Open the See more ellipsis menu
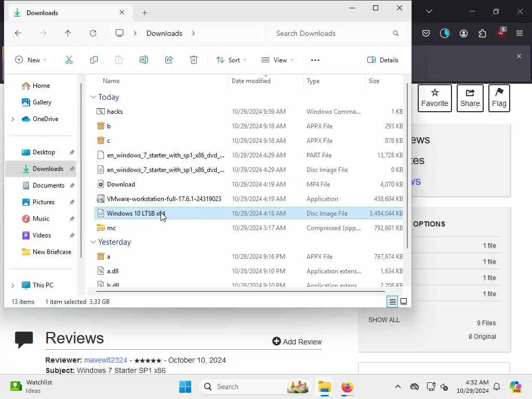Image resolution: width=532 pixels, height=399 pixels. pyautogui.click(x=315, y=60)
